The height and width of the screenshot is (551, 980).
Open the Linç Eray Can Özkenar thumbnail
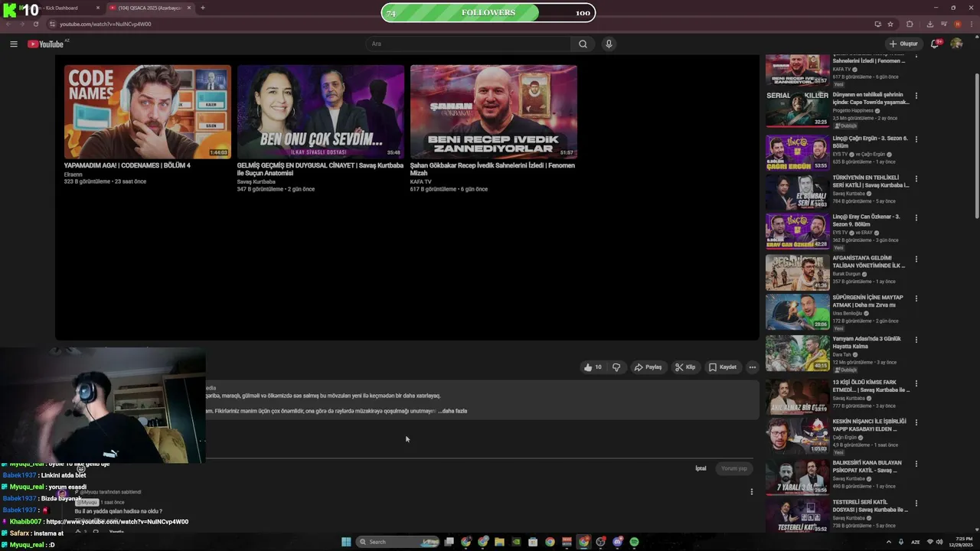(x=797, y=231)
